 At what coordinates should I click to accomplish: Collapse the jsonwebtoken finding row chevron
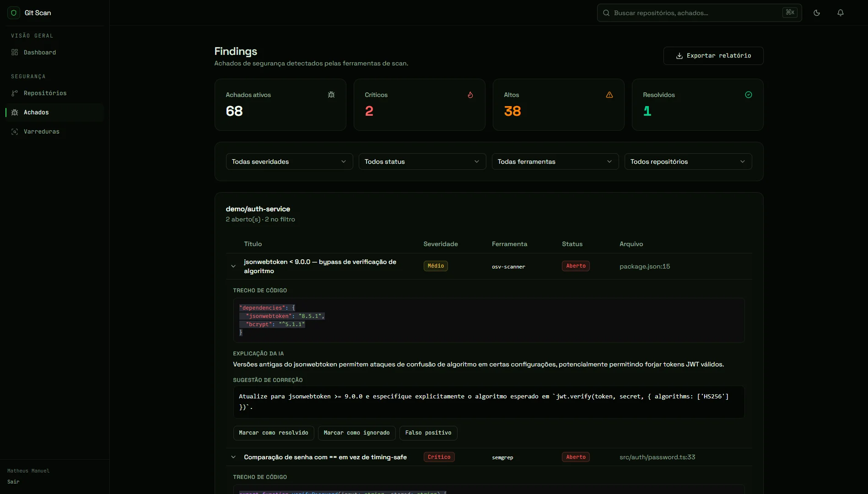[x=233, y=266]
